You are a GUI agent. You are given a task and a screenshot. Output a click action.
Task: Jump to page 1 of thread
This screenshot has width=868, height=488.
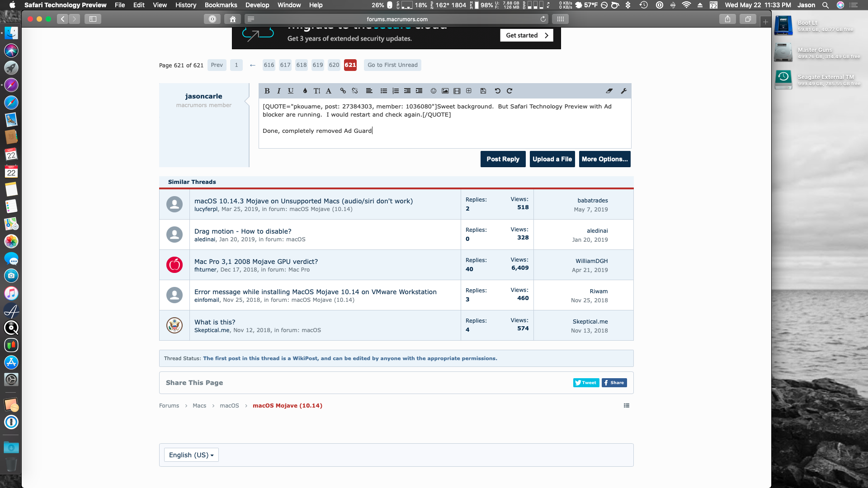pos(236,65)
